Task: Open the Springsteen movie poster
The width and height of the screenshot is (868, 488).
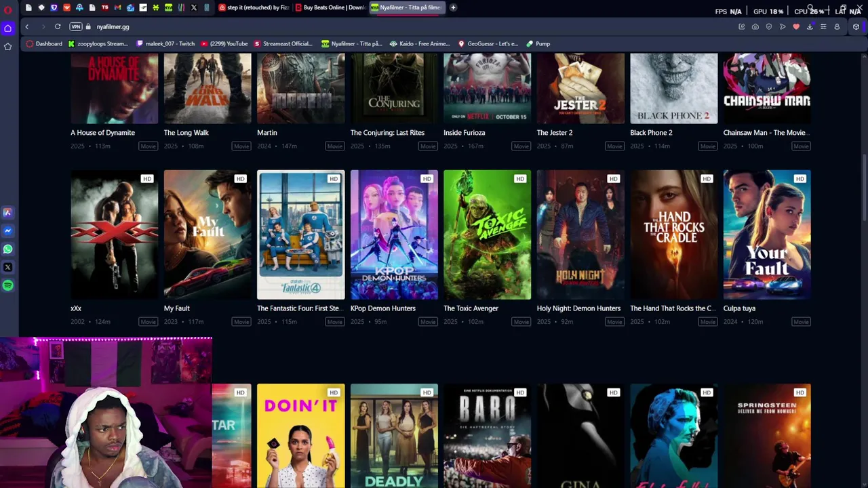Action: pos(767,436)
